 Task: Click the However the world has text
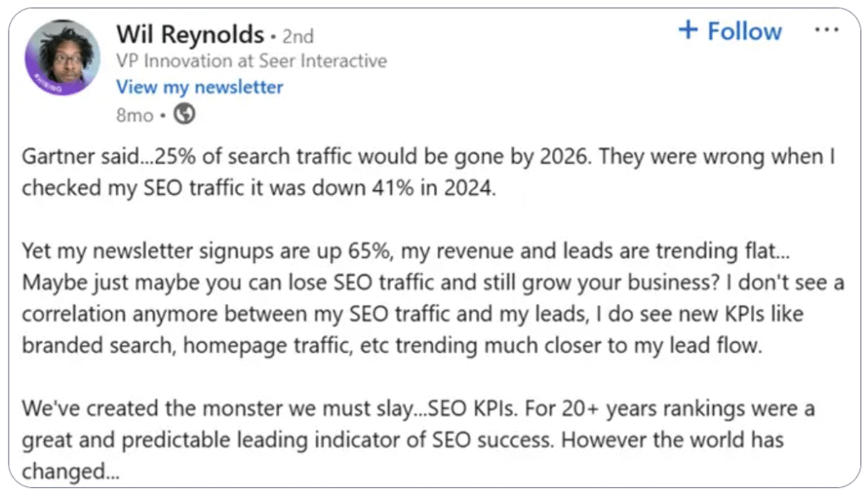[x=672, y=440]
